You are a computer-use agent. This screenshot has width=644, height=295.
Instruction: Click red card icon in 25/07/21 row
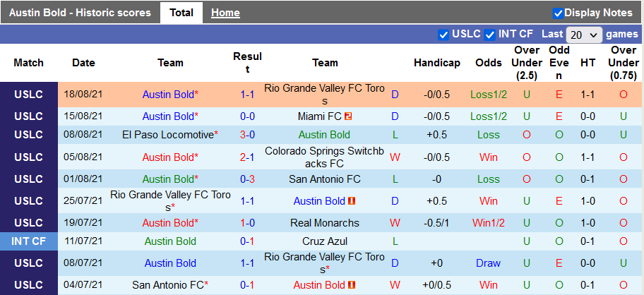(x=352, y=201)
